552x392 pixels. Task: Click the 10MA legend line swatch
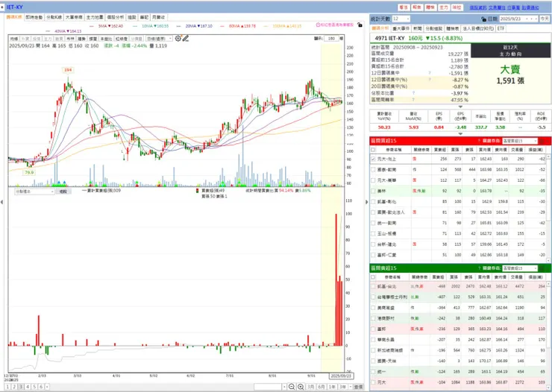[x=135, y=26]
